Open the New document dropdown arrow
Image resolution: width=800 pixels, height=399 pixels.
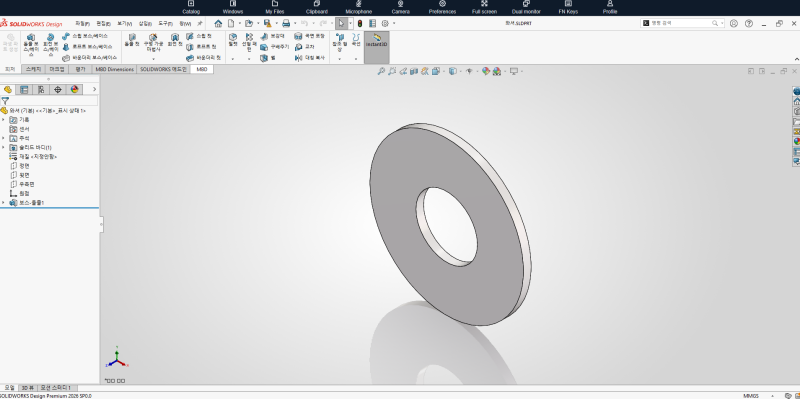[239, 23]
